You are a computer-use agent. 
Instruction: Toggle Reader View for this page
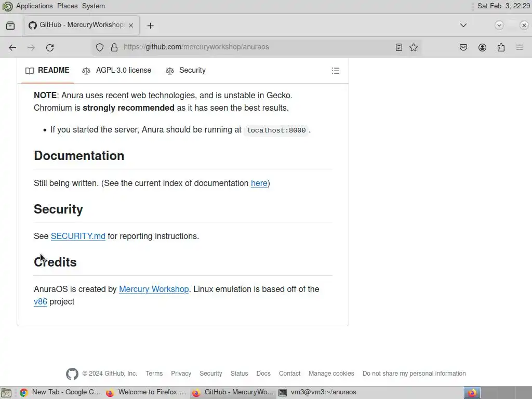pos(399,47)
